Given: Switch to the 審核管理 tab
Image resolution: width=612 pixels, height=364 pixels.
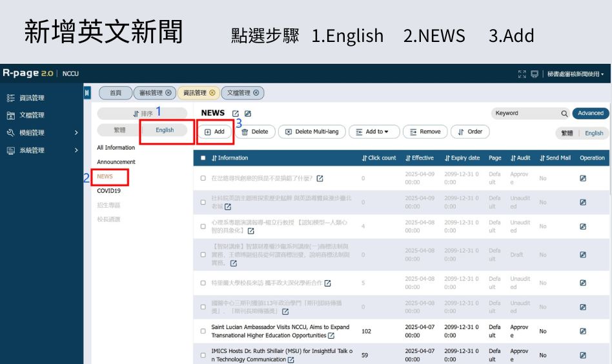Looking at the screenshot, I should 152,93.
